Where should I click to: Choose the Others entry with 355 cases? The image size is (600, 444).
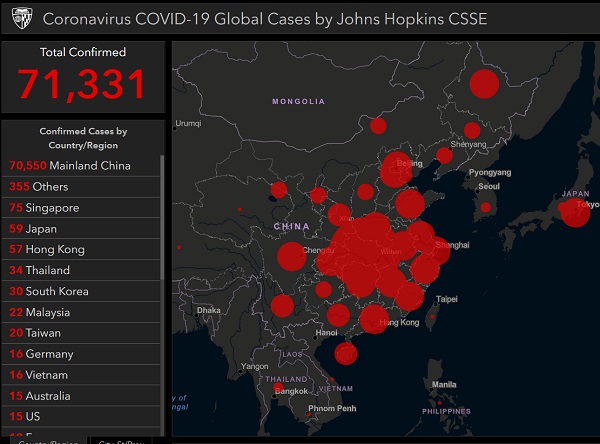coord(82,186)
